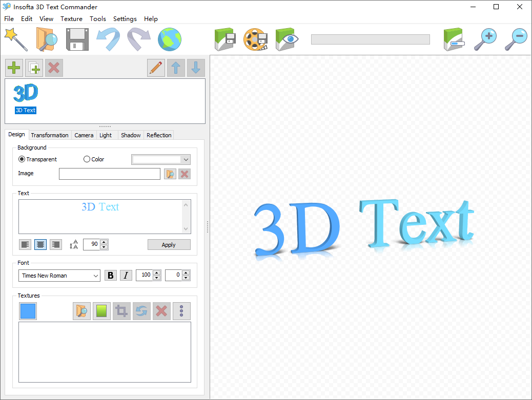Image resolution: width=532 pixels, height=400 pixels.
Task: Click the undo arrow icon
Action: point(108,39)
